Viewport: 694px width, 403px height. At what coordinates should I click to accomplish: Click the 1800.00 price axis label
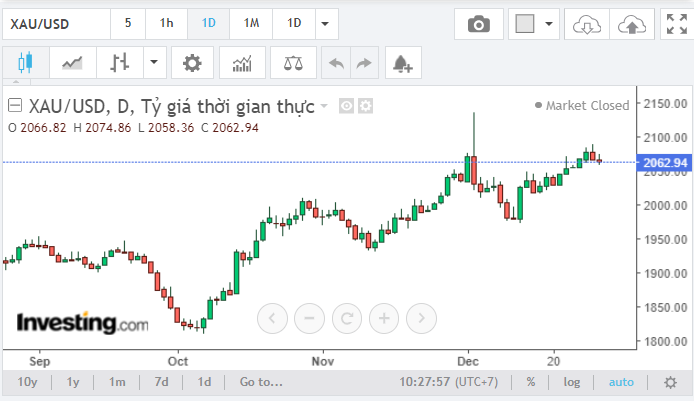point(665,342)
